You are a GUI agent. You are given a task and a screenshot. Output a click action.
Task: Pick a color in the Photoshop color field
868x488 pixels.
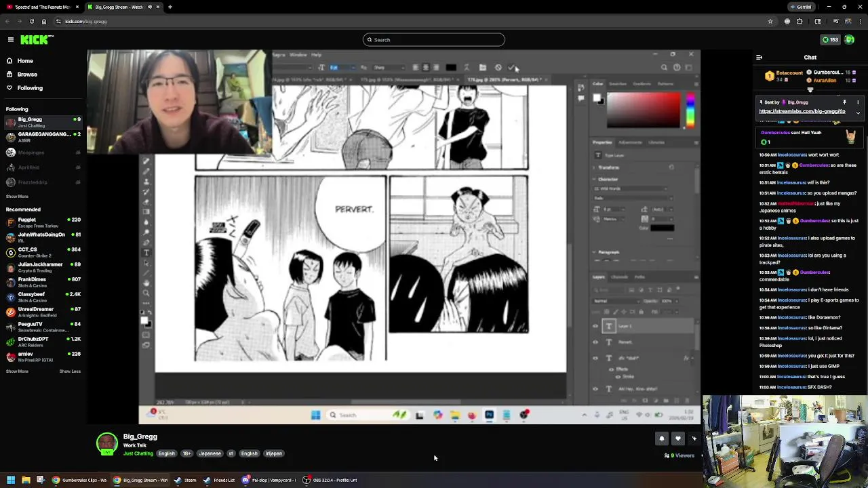pos(643,110)
